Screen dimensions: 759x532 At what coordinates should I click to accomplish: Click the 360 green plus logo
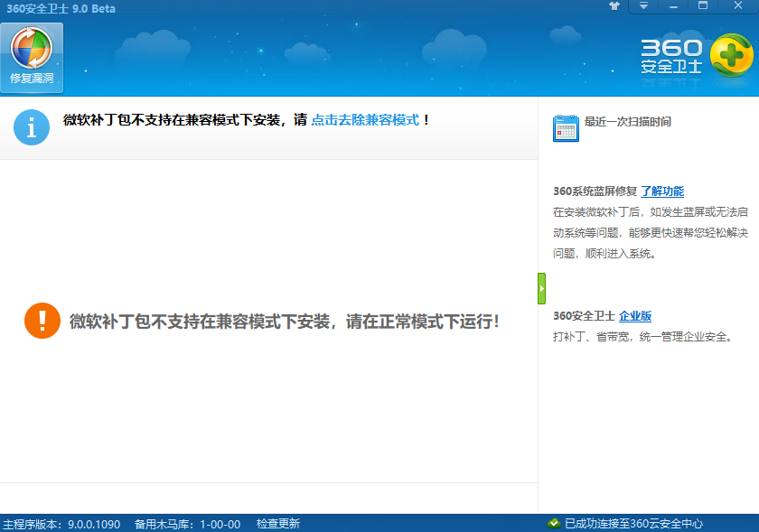click(731, 55)
